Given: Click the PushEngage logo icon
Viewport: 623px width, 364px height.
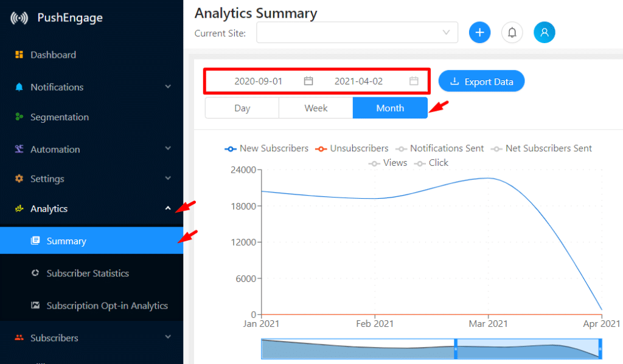Looking at the screenshot, I should [19, 18].
